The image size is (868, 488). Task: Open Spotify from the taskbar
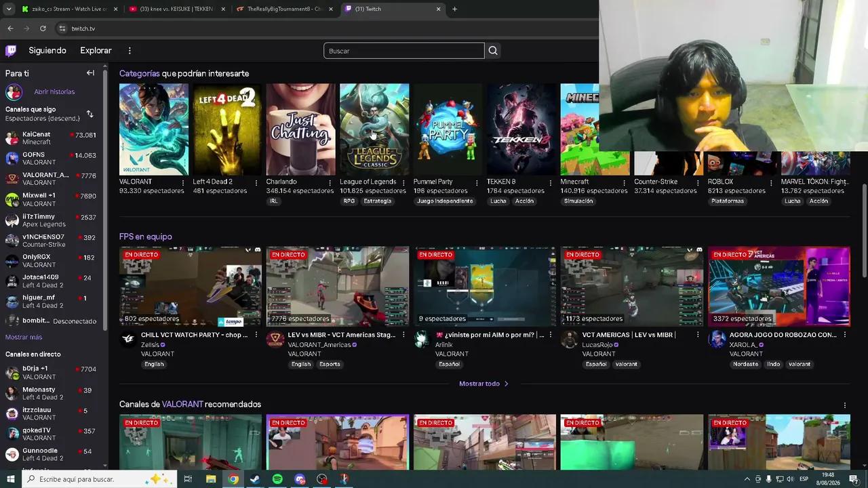pyautogui.click(x=277, y=479)
